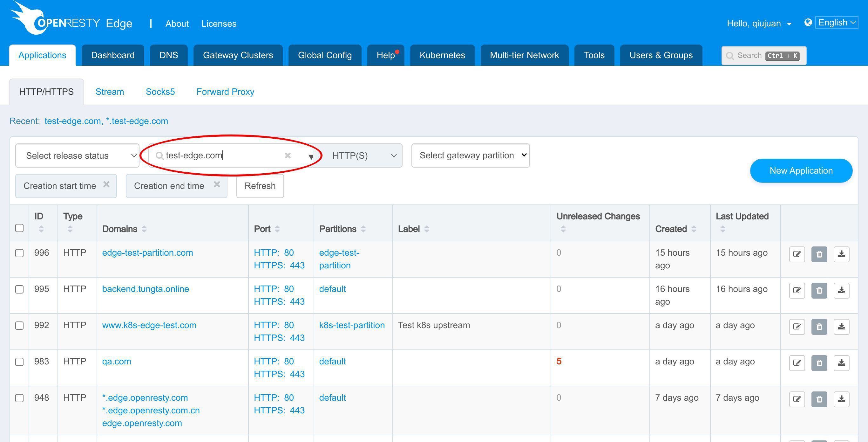This screenshot has width=868, height=442.
Task: Check the box for application 992
Action: [x=20, y=326]
